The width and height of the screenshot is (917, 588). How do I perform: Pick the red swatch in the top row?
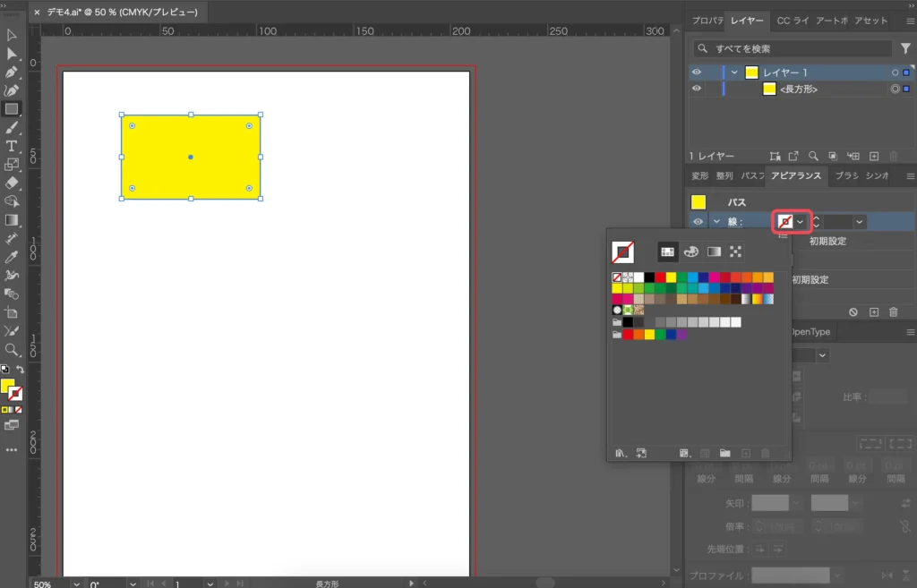point(660,277)
